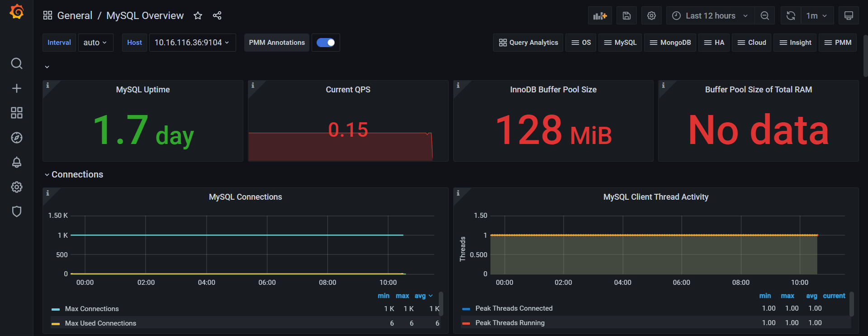Toggle Peak Threads Connected series visibility

coord(514,308)
